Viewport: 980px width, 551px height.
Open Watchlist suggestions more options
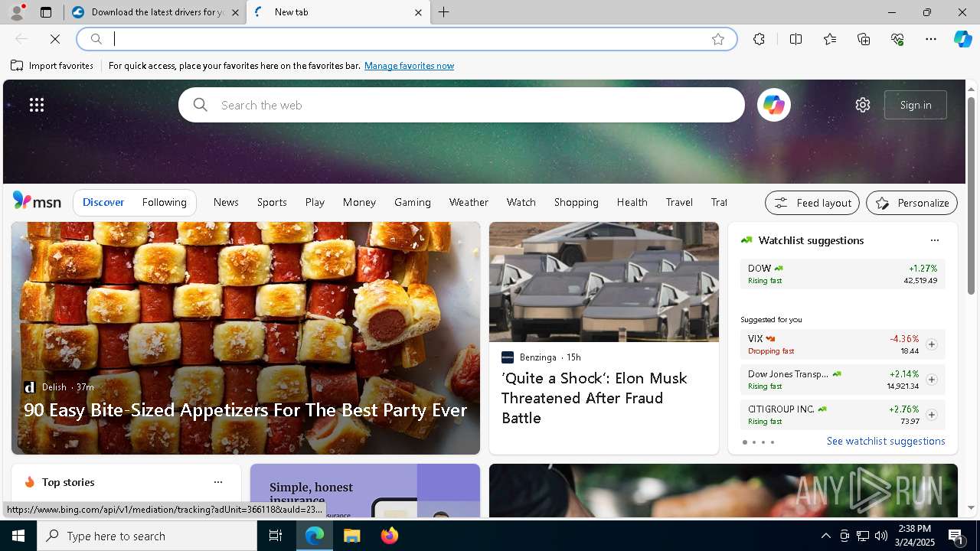pos(934,240)
